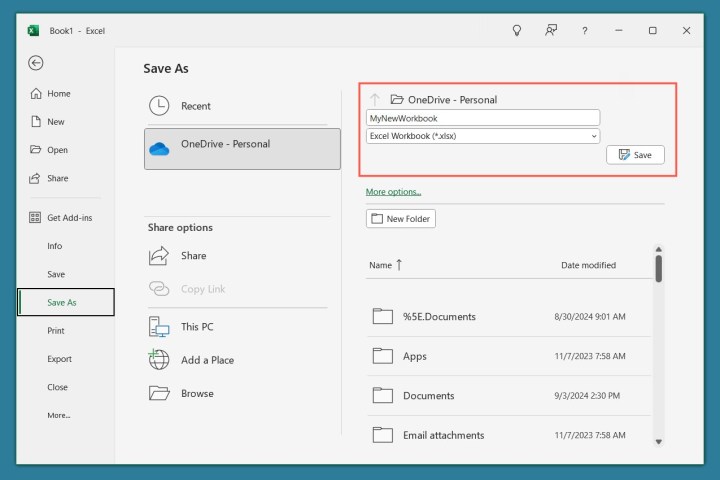Click the More options link
This screenshot has height=480, width=720.
[x=393, y=191]
